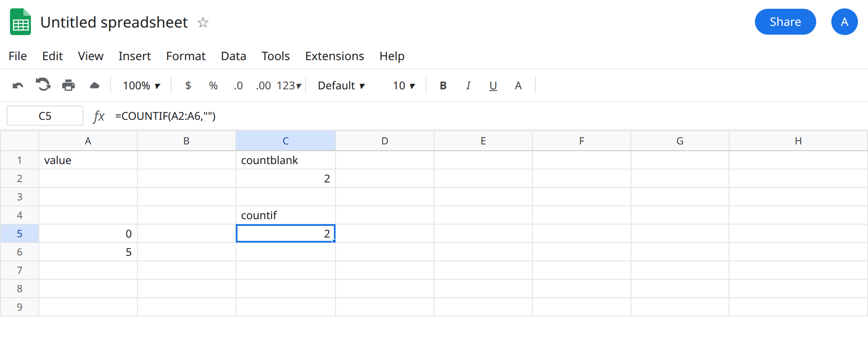Select row 5 header
This screenshot has height=359, width=868.
(x=20, y=234)
